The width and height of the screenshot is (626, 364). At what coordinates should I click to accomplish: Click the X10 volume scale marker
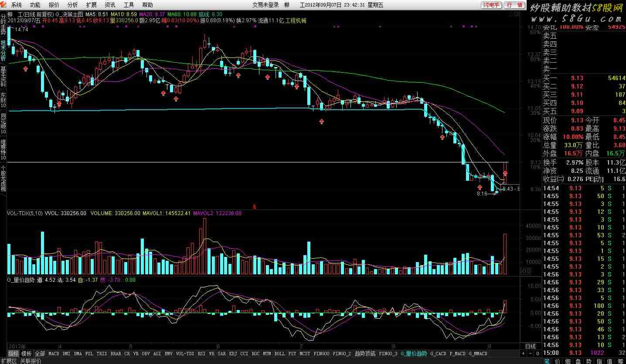(526, 271)
